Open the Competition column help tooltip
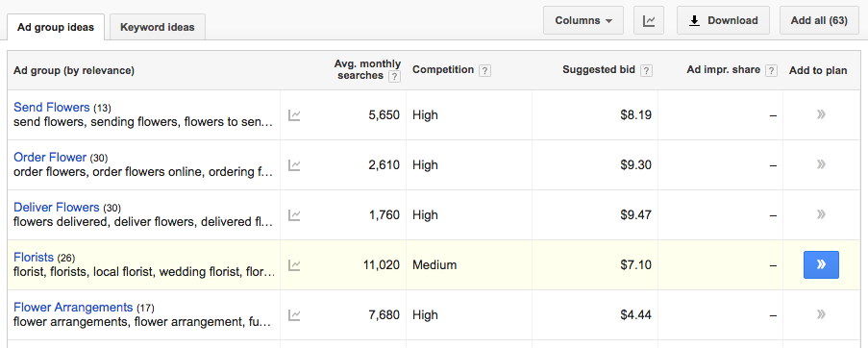The image size is (868, 348). 484,71
